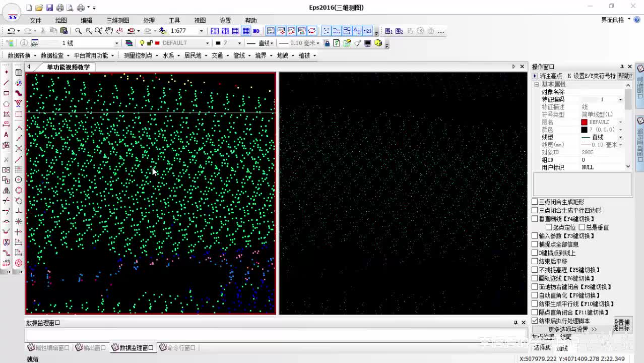Open the 工具 menu
The width and height of the screenshot is (644, 363).
(x=174, y=21)
